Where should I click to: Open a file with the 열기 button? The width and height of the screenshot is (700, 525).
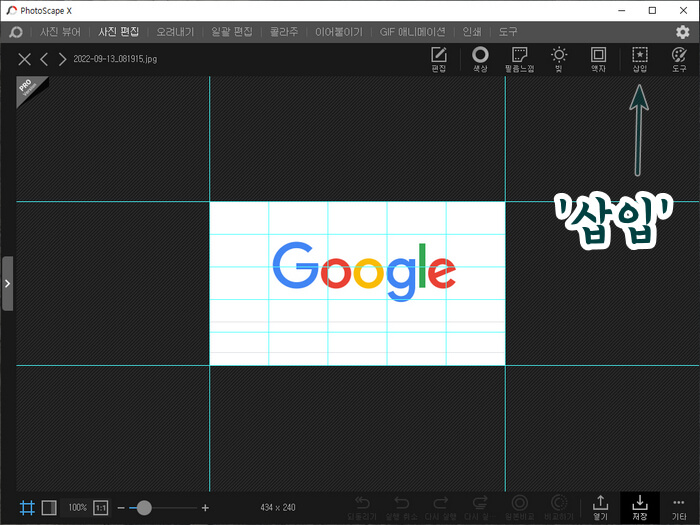(600, 508)
